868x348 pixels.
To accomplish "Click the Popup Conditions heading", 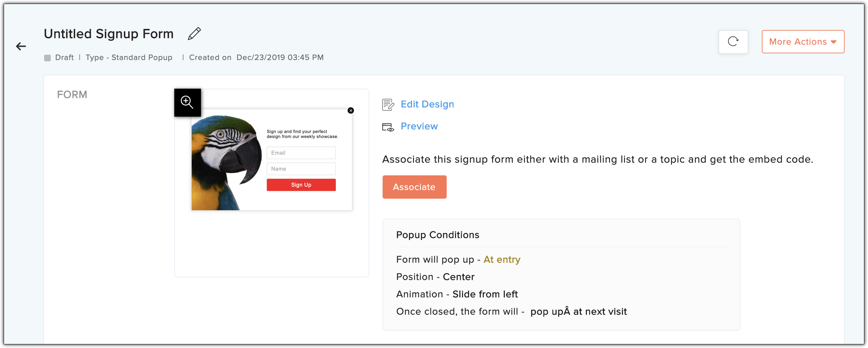I will tap(437, 235).
